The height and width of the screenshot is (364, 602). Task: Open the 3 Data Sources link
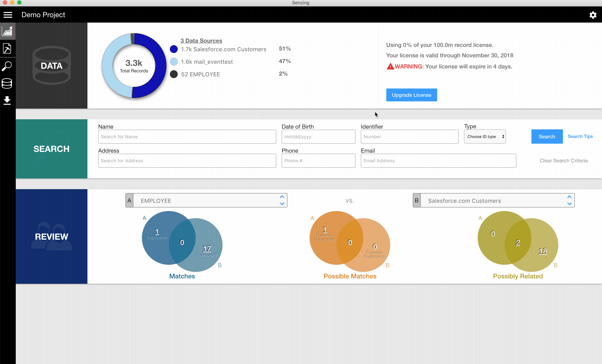[201, 40]
